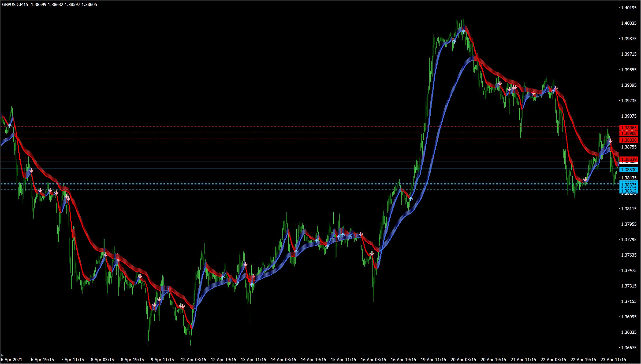Click the 1.36675 value on price scale
The width and height of the screenshot is (641, 364).
click(x=629, y=347)
